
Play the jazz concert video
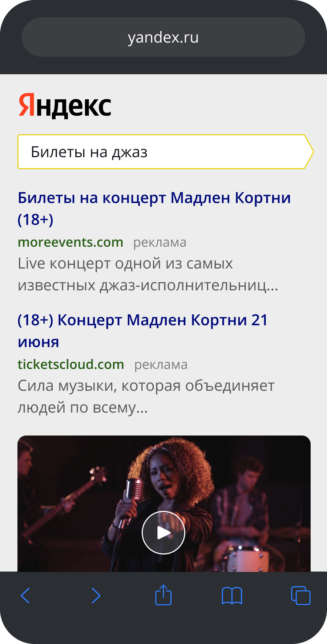pyautogui.click(x=163, y=533)
